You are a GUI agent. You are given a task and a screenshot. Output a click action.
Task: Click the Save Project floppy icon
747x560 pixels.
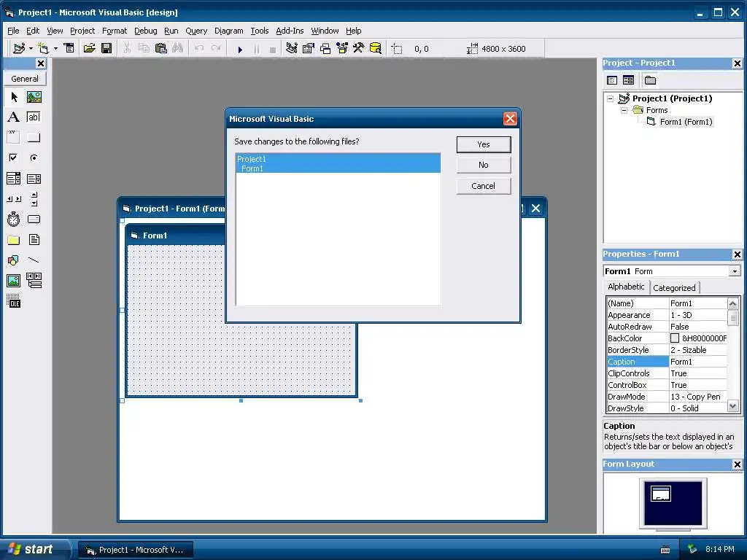[x=107, y=48]
